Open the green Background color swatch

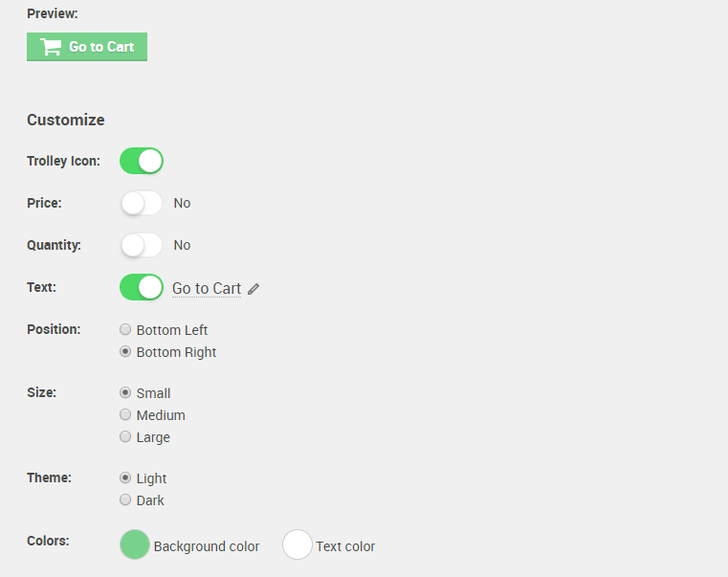click(135, 544)
